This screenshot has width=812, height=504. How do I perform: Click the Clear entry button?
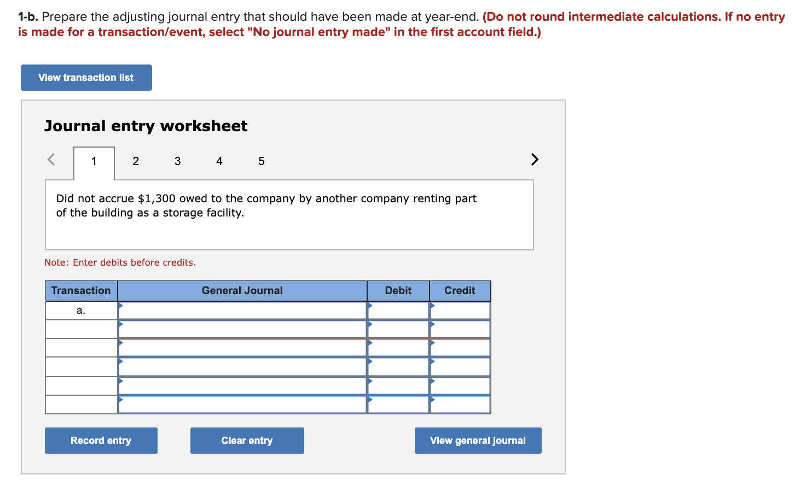pos(247,441)
